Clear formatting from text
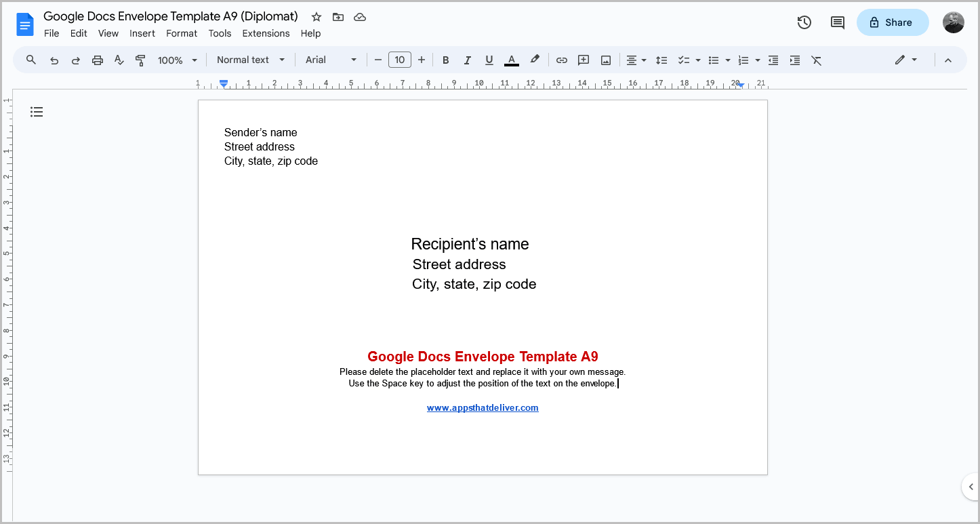The height and width of the screenshot is (524, 980). [x=816, y=60]
